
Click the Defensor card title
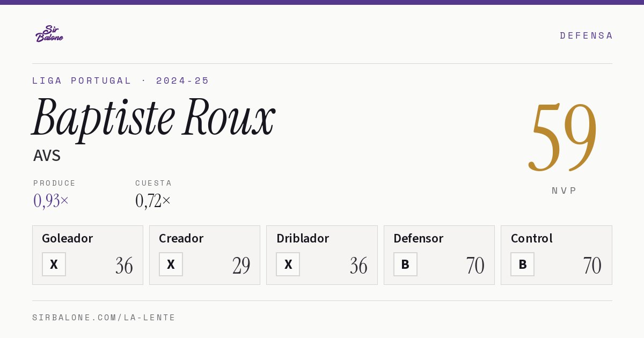(419, 238)
